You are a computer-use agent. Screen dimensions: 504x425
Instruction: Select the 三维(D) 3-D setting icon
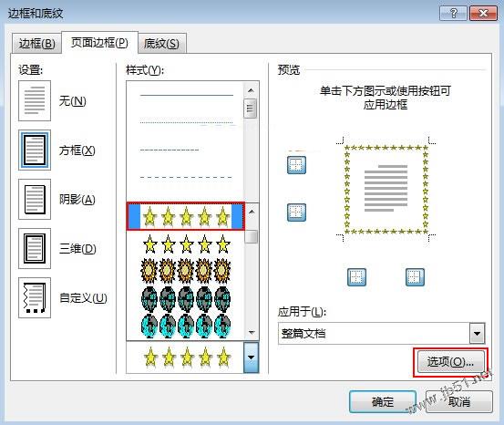tap(35, 248)
